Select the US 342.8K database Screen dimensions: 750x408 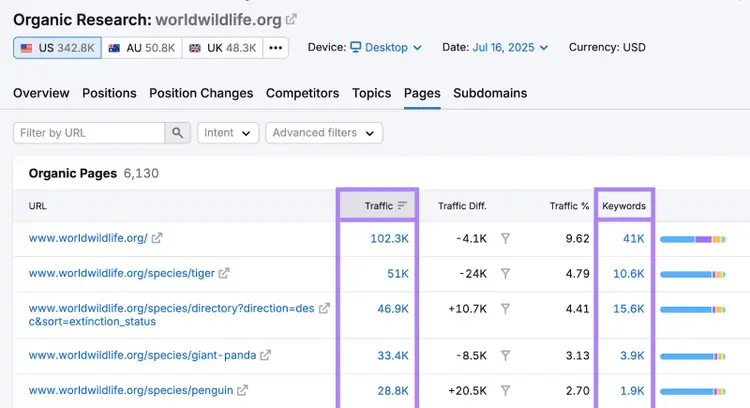[57, 48]
